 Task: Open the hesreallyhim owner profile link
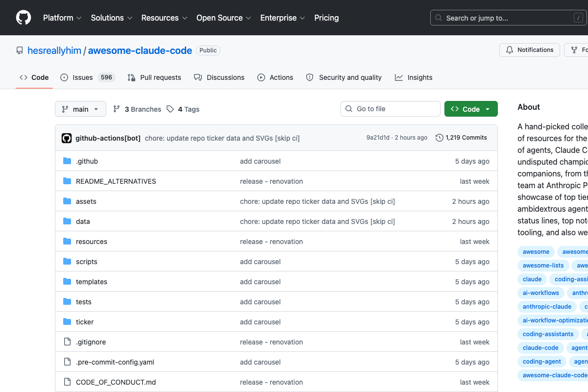[x=54, y=50]
